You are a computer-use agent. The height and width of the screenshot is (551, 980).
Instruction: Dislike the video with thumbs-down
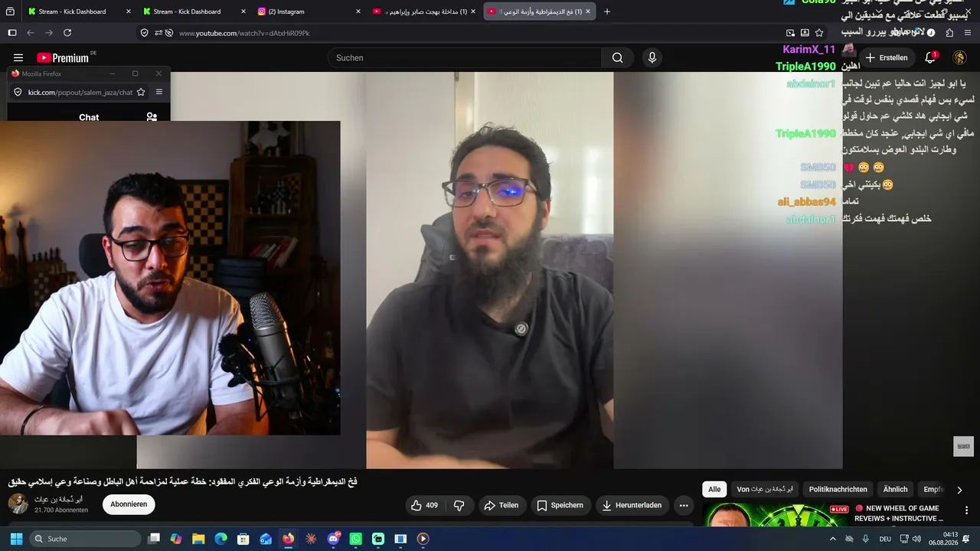[x=459, y=505]
